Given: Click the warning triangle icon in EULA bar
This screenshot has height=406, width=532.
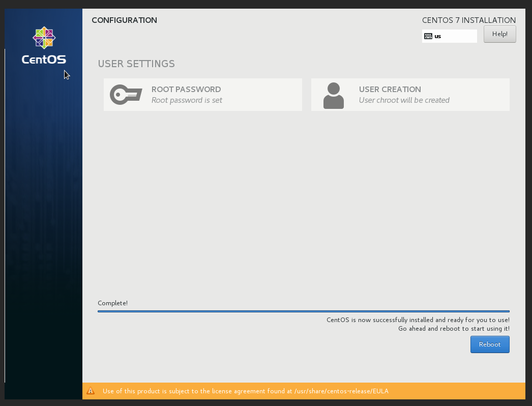Looking at the screenshot, I should (91, 391).
